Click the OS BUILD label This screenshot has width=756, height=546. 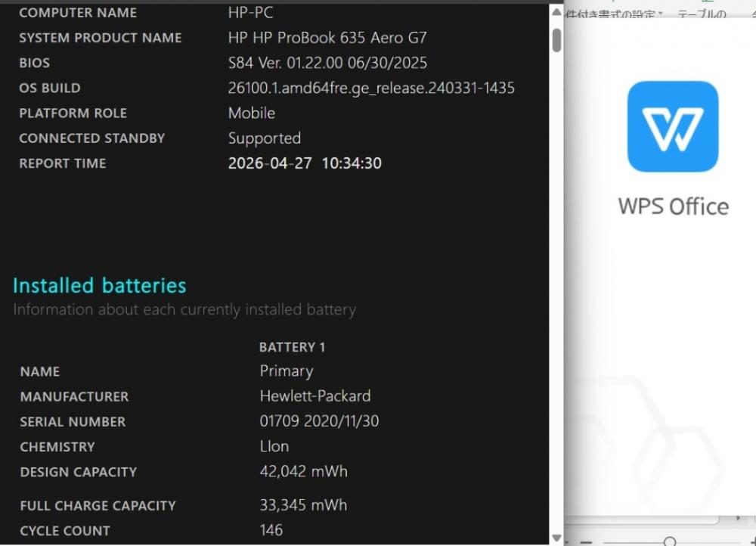pos(50,88)
